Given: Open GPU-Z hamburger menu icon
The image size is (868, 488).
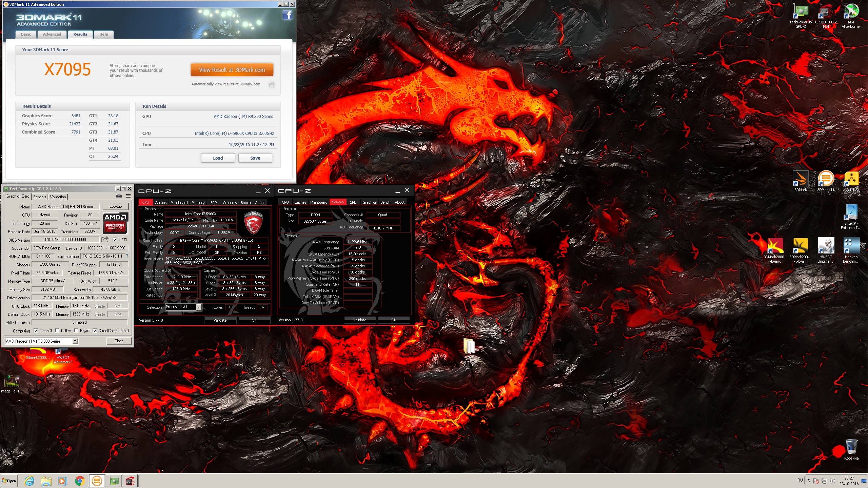Looking at the screenshot, I should tap(129, 196).
